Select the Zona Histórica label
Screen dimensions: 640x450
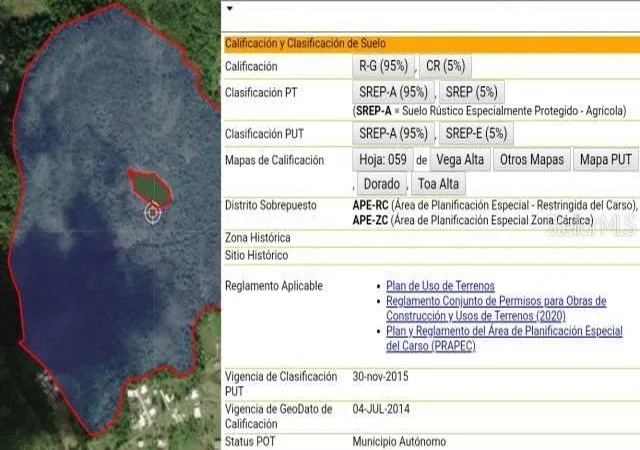(258, 238)
